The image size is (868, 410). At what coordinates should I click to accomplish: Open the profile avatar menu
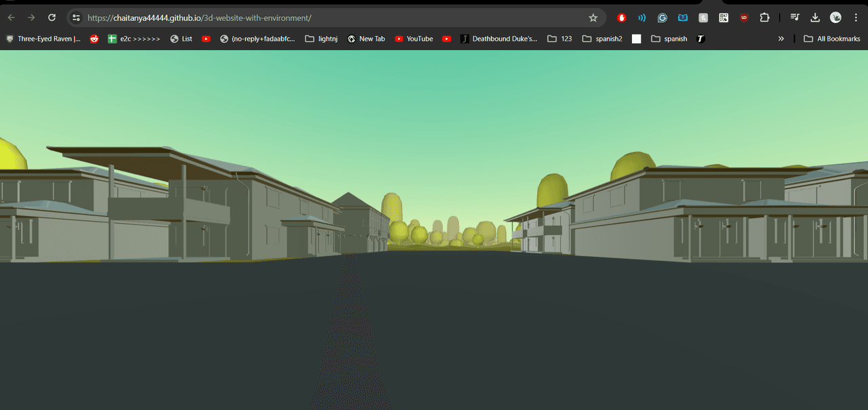pyautogui.click(x=835, y=18)
